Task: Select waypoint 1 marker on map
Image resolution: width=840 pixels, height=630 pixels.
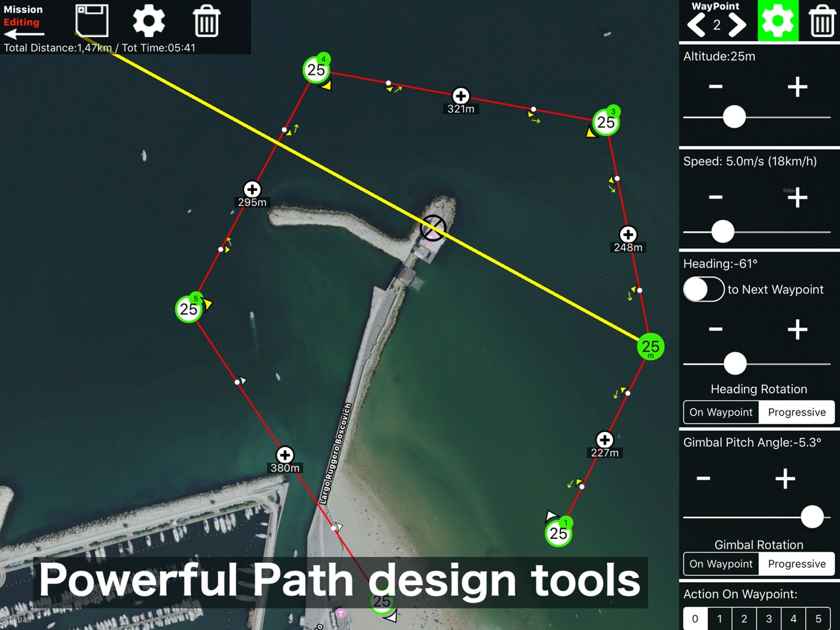Action: click(558, 533)
